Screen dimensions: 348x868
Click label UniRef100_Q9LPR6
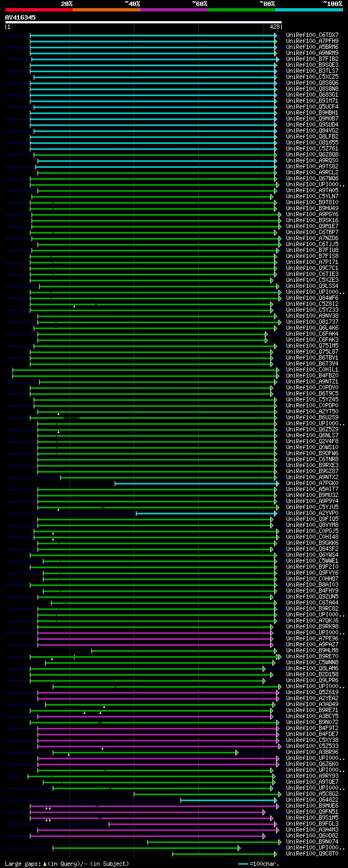[x=312, y=681]
